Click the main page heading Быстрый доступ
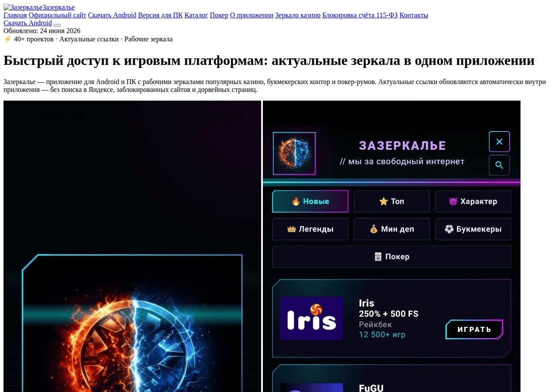Screen dimensions: 558x392 click(269, 61)
